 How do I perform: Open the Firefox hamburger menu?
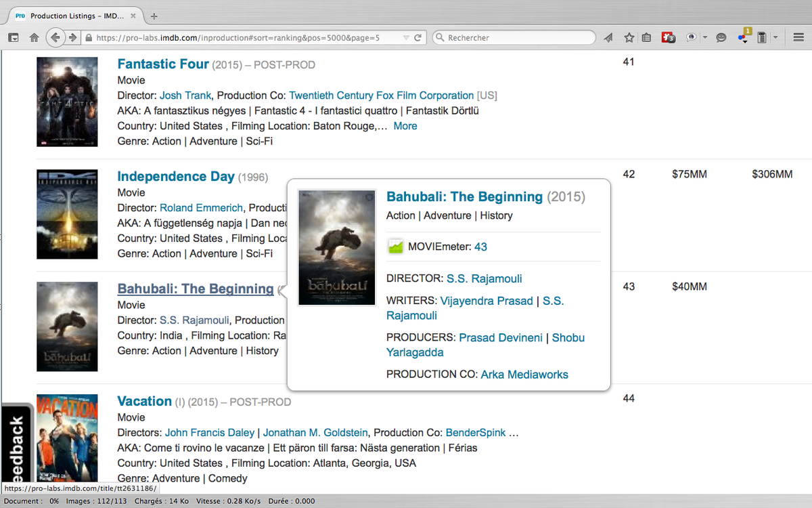click(798, 38)
